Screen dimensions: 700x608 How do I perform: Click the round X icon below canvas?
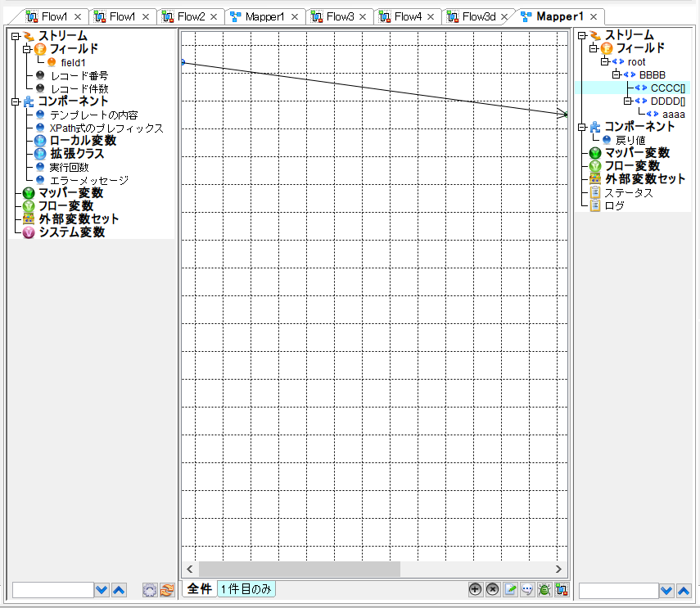coord(492,589)
